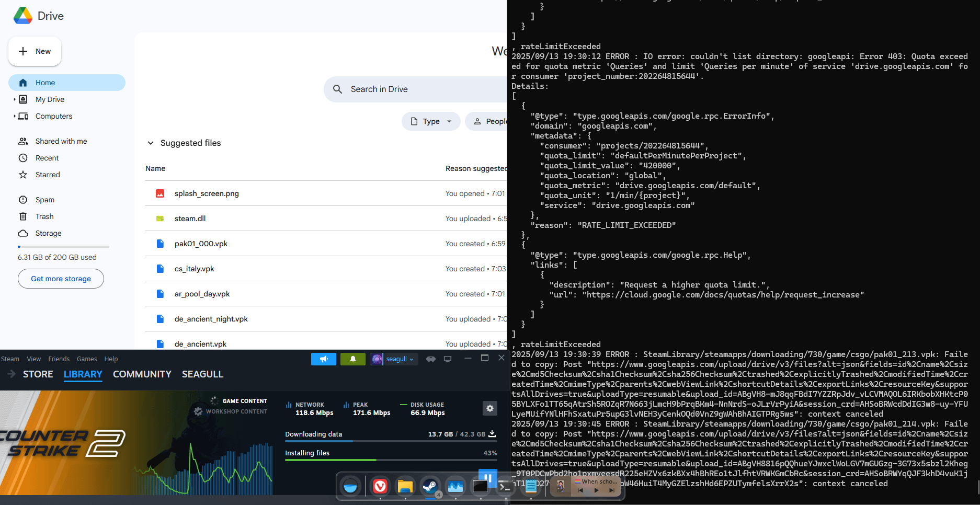Click the Drive search magnifier icon

point(338,89)
